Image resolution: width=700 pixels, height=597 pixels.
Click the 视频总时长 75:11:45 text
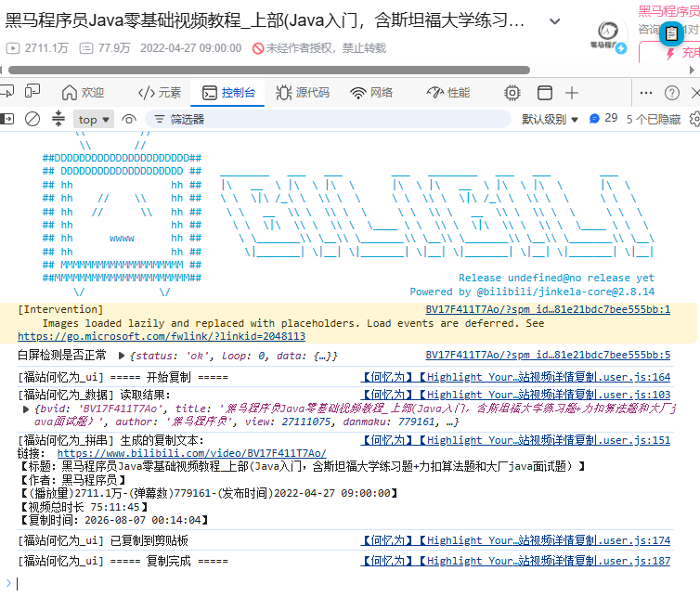(x=84, y=507)
